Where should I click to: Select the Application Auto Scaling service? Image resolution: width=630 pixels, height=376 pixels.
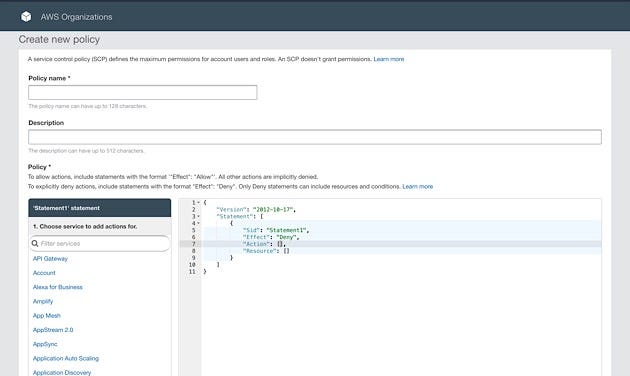pyautogui.click(x=66, y=358)
